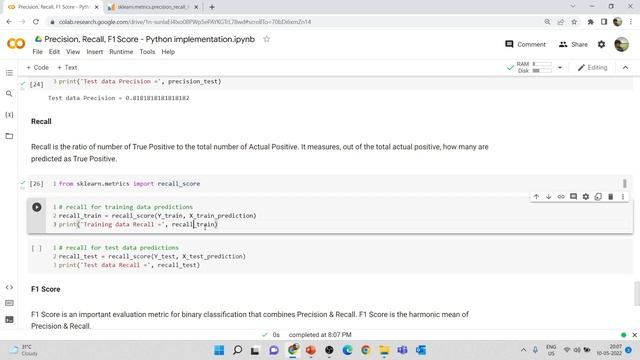This screenshot has height=360, width=640.
Task: Open browser three-dot menu
Action: click(631, 22)
